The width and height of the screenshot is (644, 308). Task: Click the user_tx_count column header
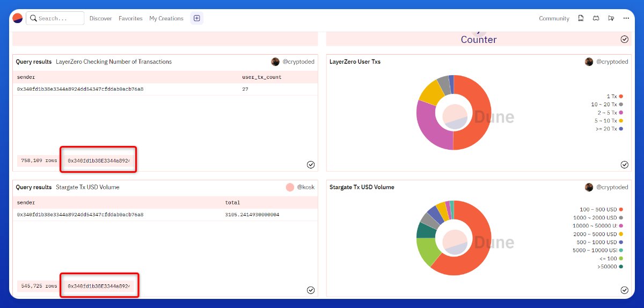(262, 77)
